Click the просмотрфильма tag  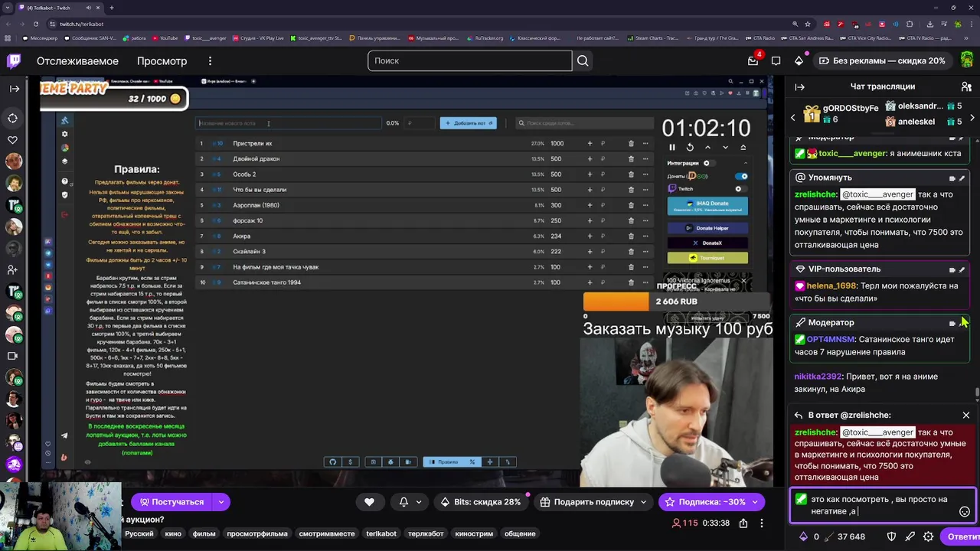click(256, 533)
